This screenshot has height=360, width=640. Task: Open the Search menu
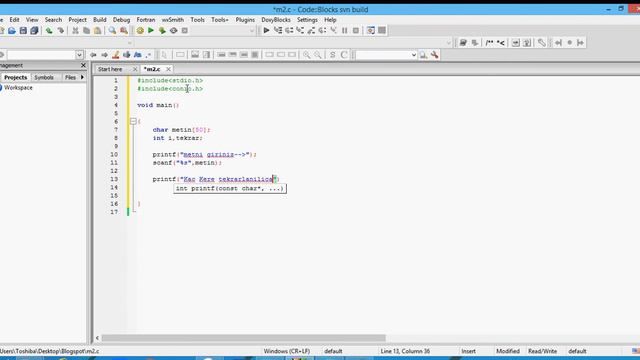point(53,20)
